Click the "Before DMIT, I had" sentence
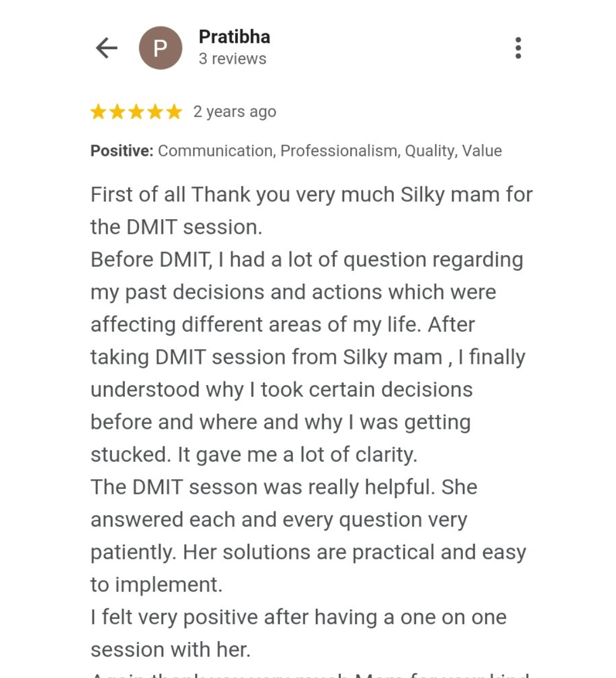This screenshot has height=678, width=616. [306, 260]
